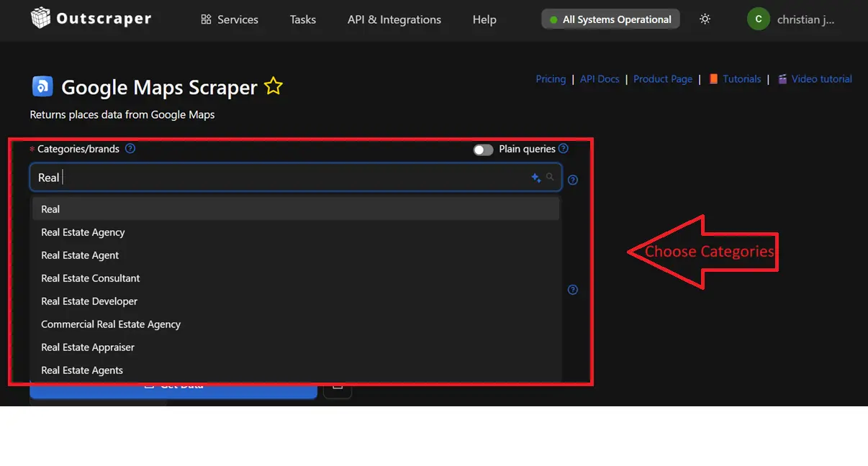Open the Pricing link
The image size is (868, 466).
tap(551, 79)
